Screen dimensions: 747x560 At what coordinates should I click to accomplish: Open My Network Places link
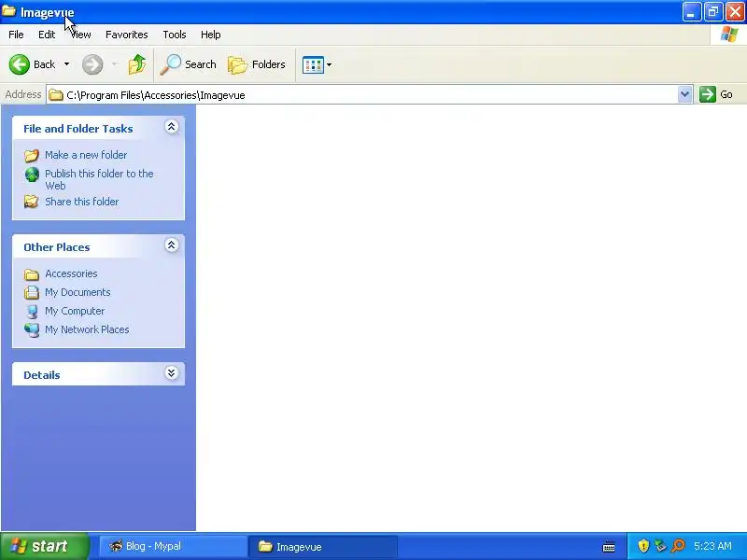[87, 329]
